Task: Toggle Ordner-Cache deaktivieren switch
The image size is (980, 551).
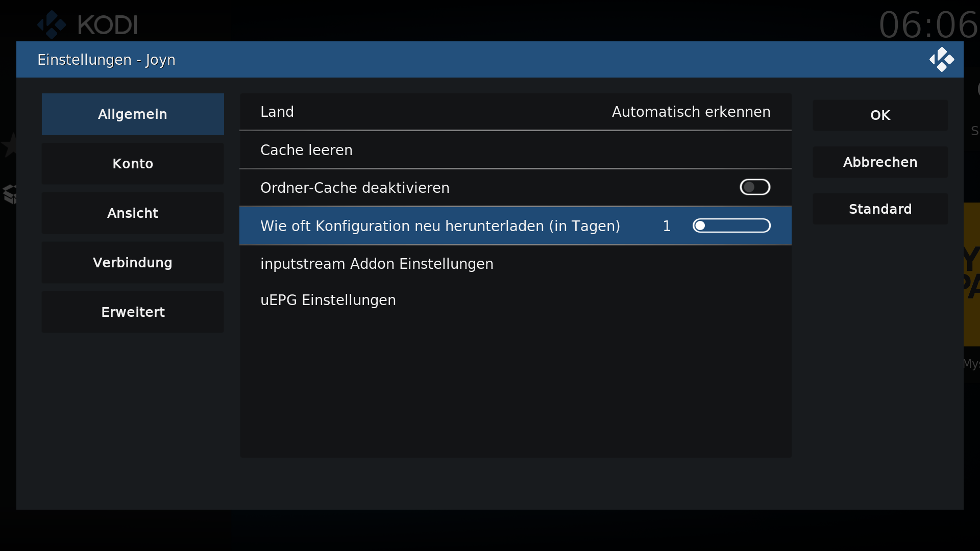Action: 755,187
